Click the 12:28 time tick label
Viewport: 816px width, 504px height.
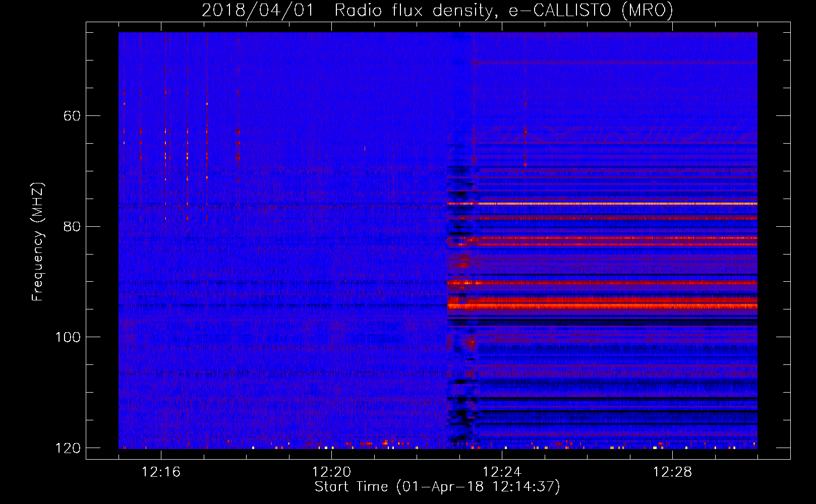672,472
